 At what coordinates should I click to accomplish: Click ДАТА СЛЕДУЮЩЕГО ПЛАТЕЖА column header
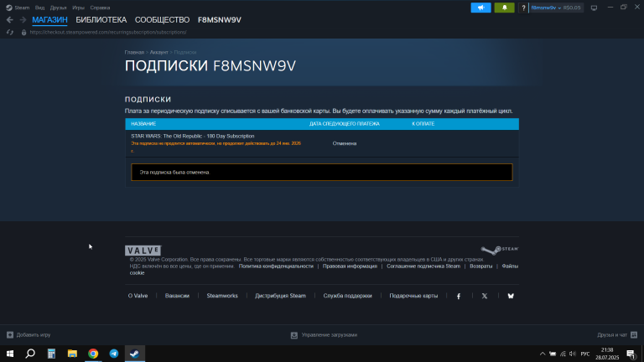pos(344,124)
